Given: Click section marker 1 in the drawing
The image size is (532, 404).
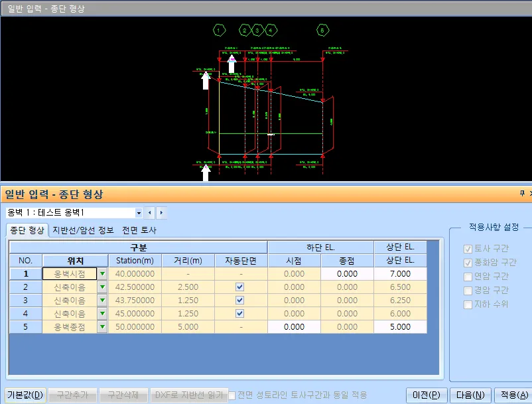Looking at the screenshot, I should [219, 31].
